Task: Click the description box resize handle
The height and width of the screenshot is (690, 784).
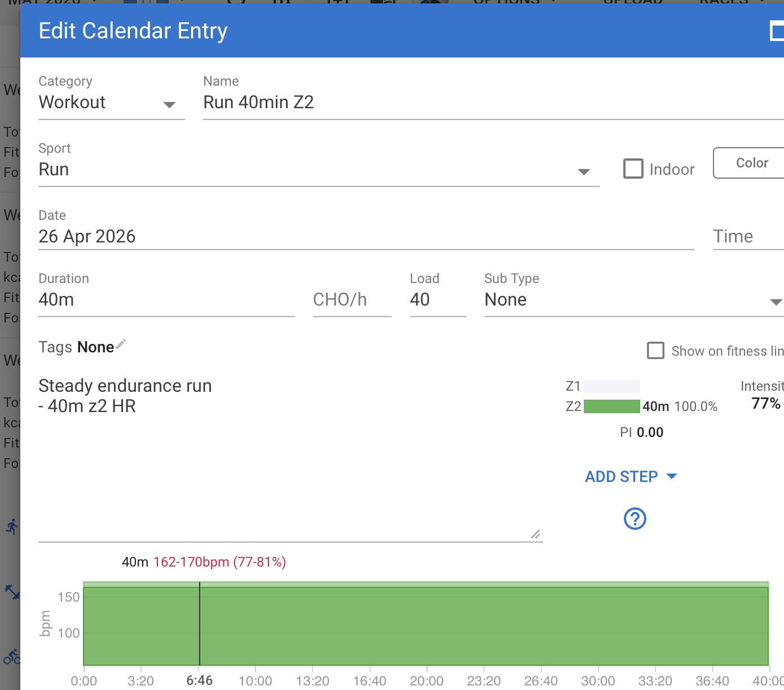Action: (536, 534)
